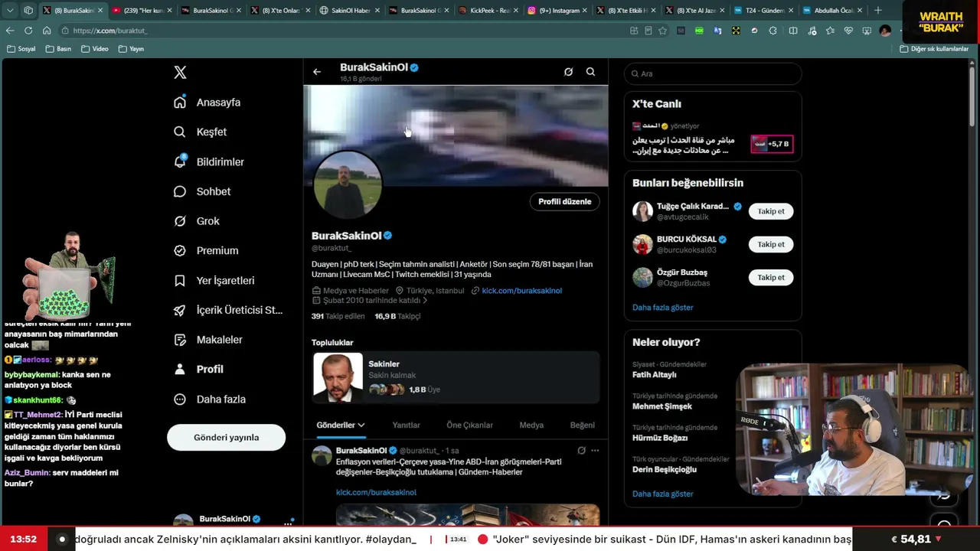Open kick.com/buraksakinol profile link
980x551 pixels.
point(521,291)
